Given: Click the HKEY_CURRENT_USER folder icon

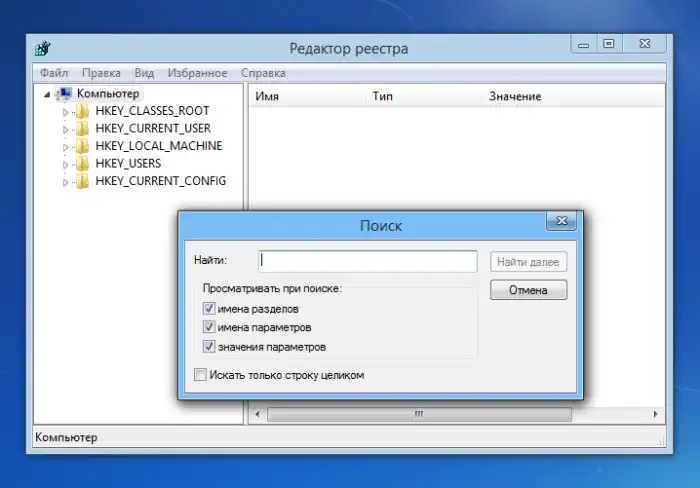Looking at the screenshot, I should pyautogui.click(x=82, y=128).
